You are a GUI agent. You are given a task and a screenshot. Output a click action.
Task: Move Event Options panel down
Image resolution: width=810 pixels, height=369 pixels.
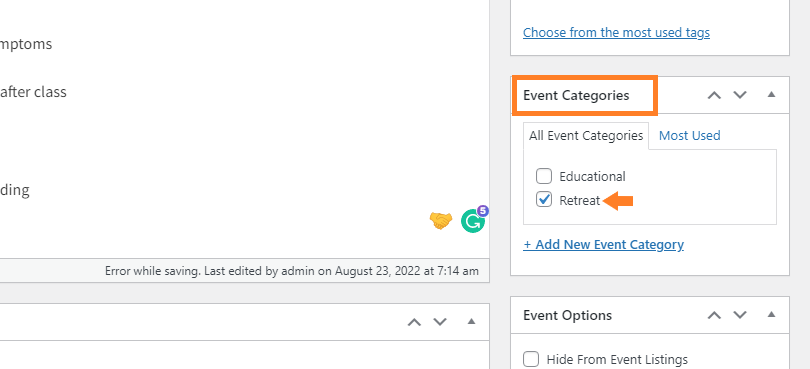(x=740, y=315)
